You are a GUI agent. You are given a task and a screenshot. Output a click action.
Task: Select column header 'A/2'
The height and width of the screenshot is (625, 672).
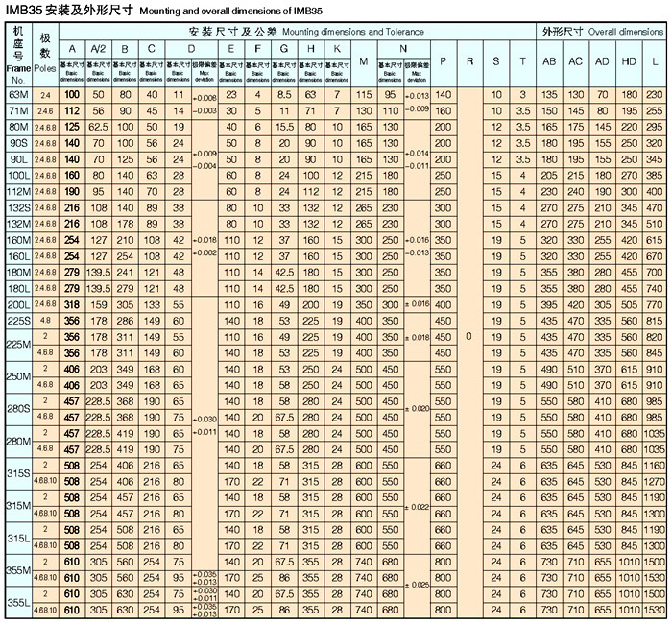(98, 49)
